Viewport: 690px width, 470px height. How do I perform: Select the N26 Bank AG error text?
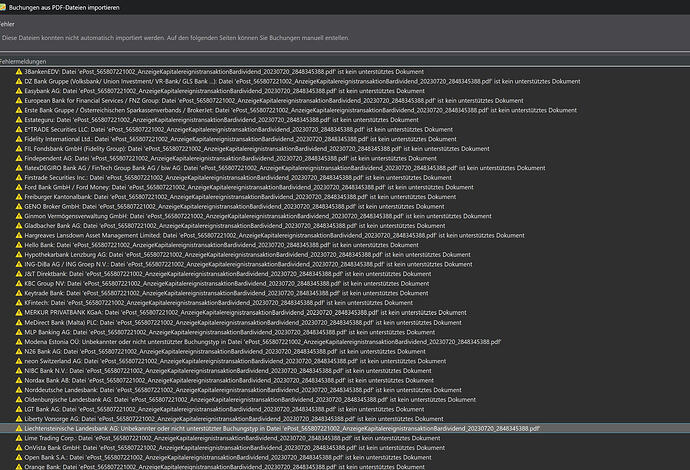[x=225, y=351]
